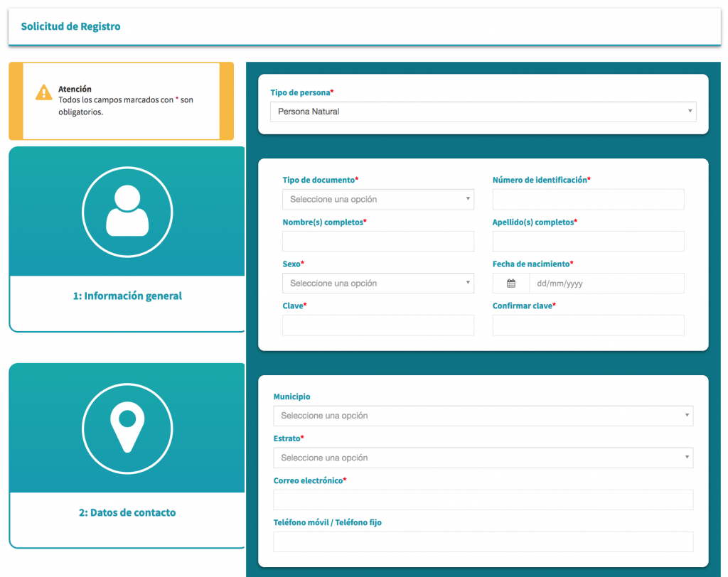
Task: Click the location pin icon
Action: [x=127, y=427]
